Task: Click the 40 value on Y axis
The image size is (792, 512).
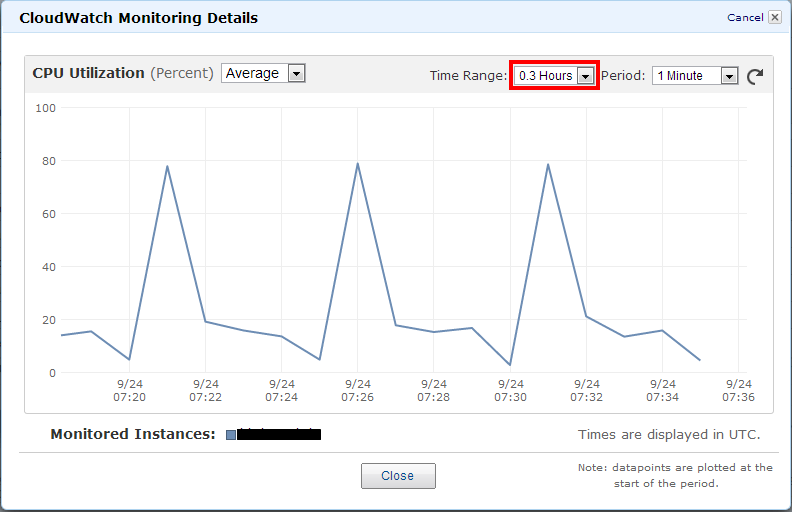Action: 49,267
